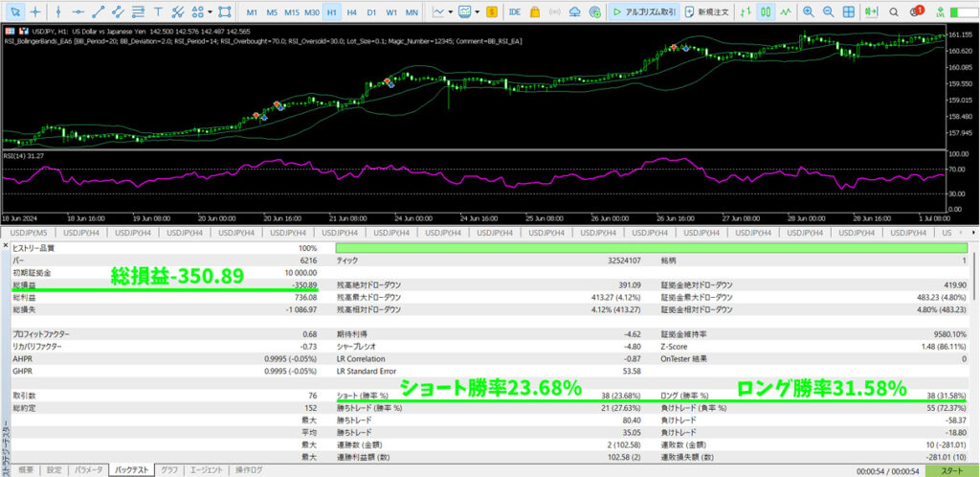This screenshot has height=477, width=980.
Task: Open the shapes and objects menu icon
Action: [x=197, y=11]
